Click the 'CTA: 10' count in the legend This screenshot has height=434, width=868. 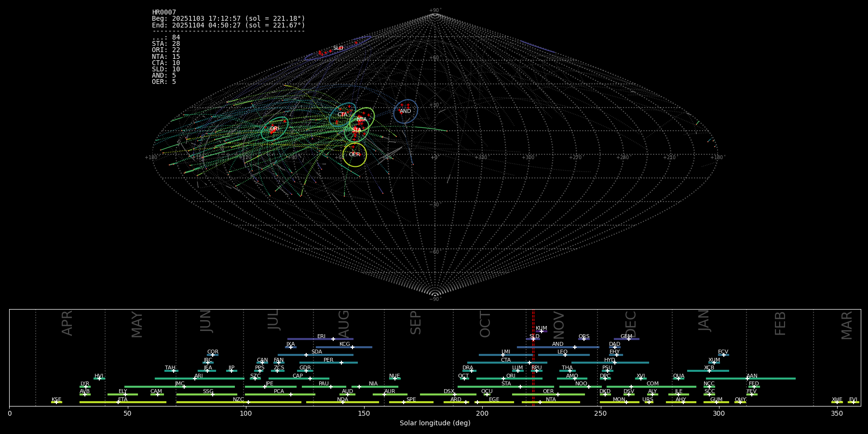tap(166, 63)
